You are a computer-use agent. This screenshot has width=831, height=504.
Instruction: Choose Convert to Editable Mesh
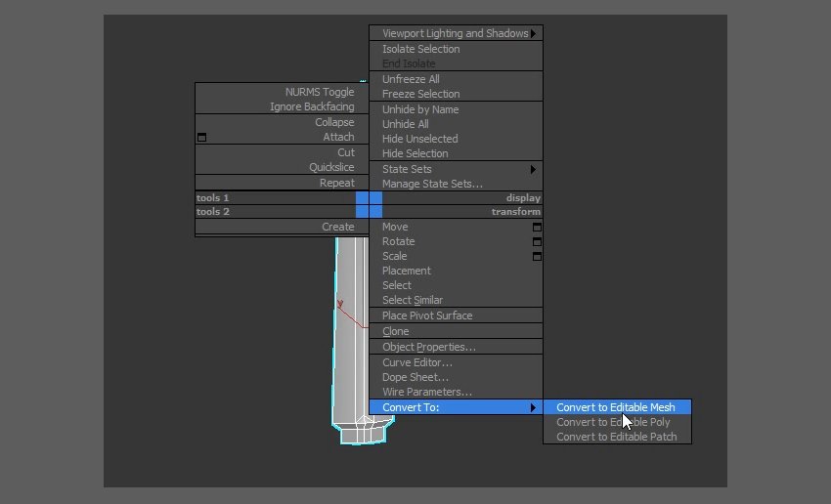[x=616, y=407]
